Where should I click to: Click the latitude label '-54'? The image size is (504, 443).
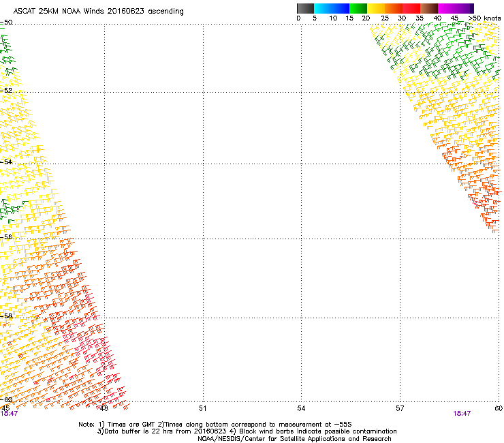(x=6, y=162)
